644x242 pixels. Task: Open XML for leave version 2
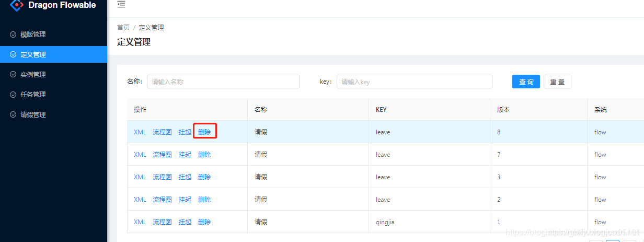click(140, 199)
